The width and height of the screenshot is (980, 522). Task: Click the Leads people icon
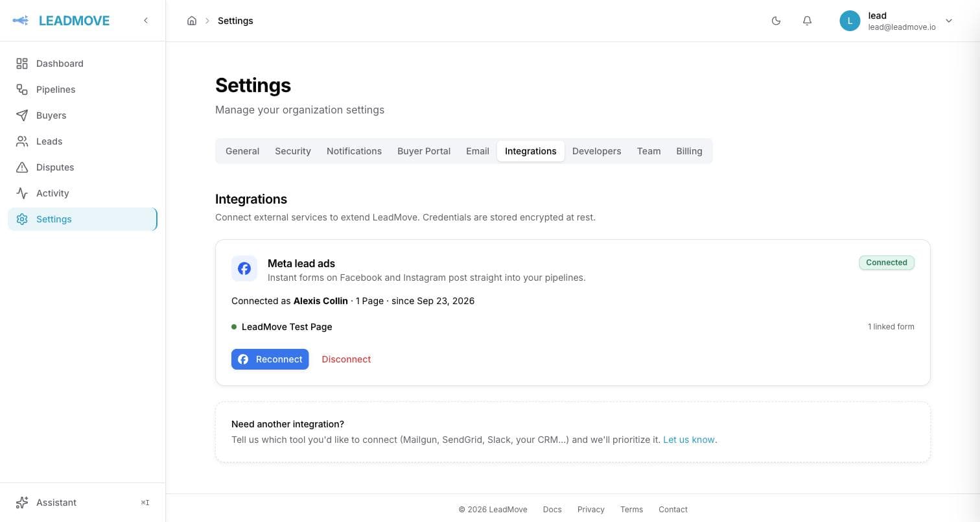(22, 141)
